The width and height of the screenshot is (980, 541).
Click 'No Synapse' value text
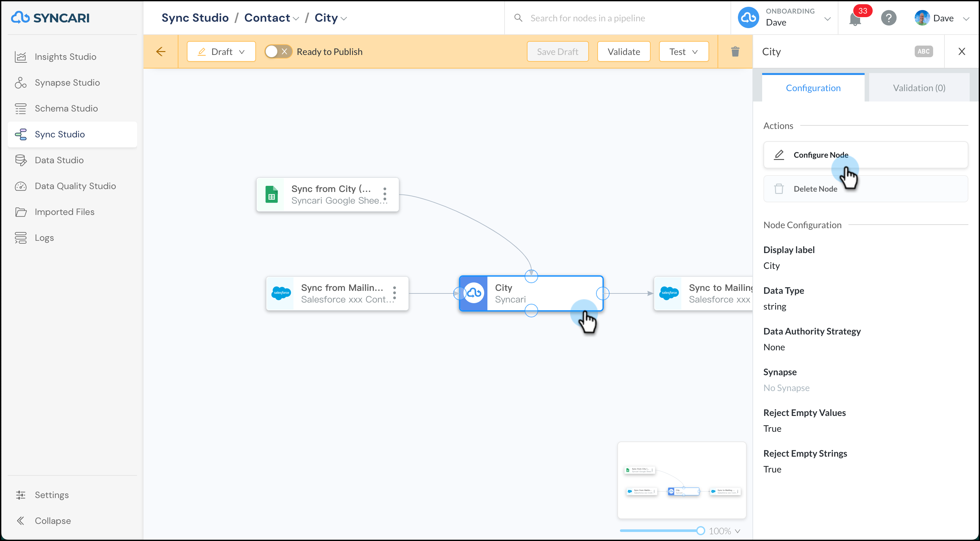click(x=786, y=388)
